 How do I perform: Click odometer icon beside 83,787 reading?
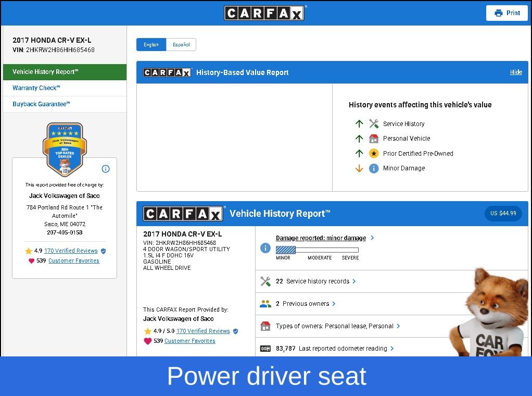265,349
